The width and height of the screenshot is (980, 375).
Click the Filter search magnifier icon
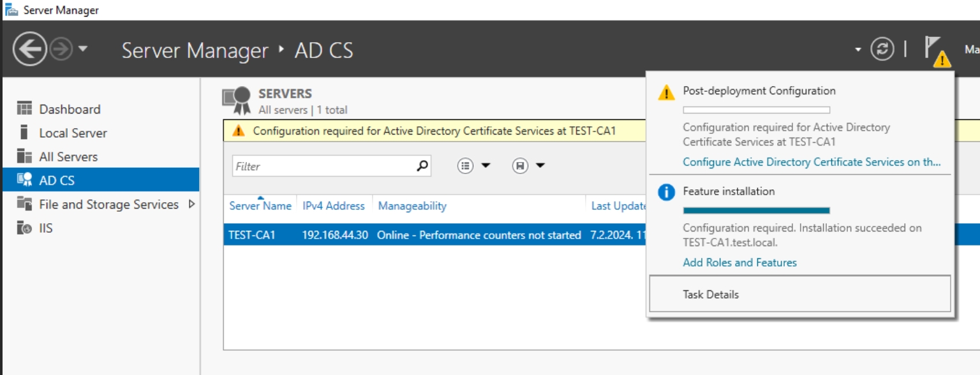(x=422, y=166)
